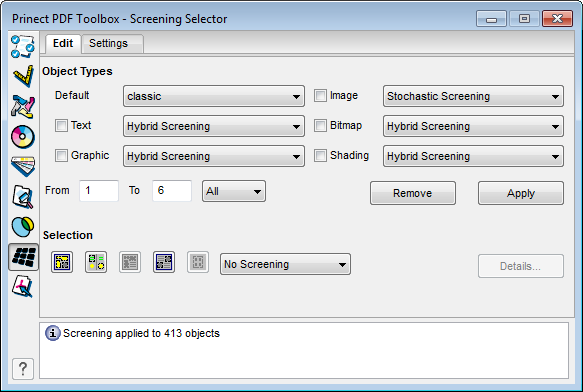Open the colored puzzle pieces tool
The height and width of the screenshot is (392, 583).
pos(23,107)
